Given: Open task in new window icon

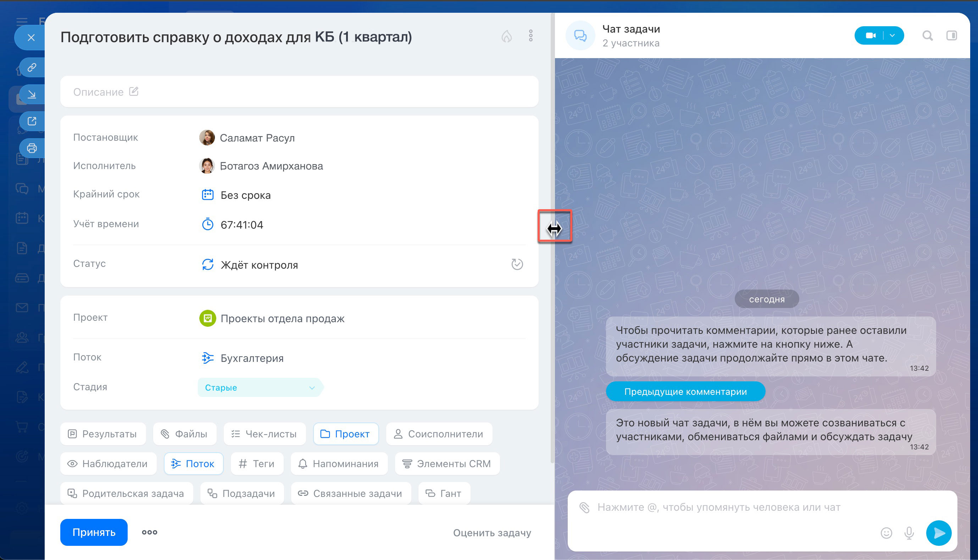Looking at the screenshot, I should click(32, 121).
